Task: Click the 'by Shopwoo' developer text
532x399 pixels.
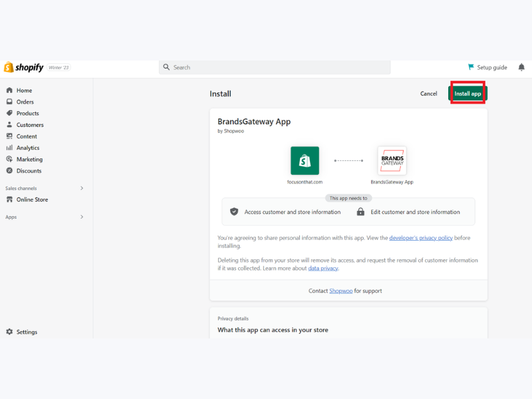Action: click(231, 131)
